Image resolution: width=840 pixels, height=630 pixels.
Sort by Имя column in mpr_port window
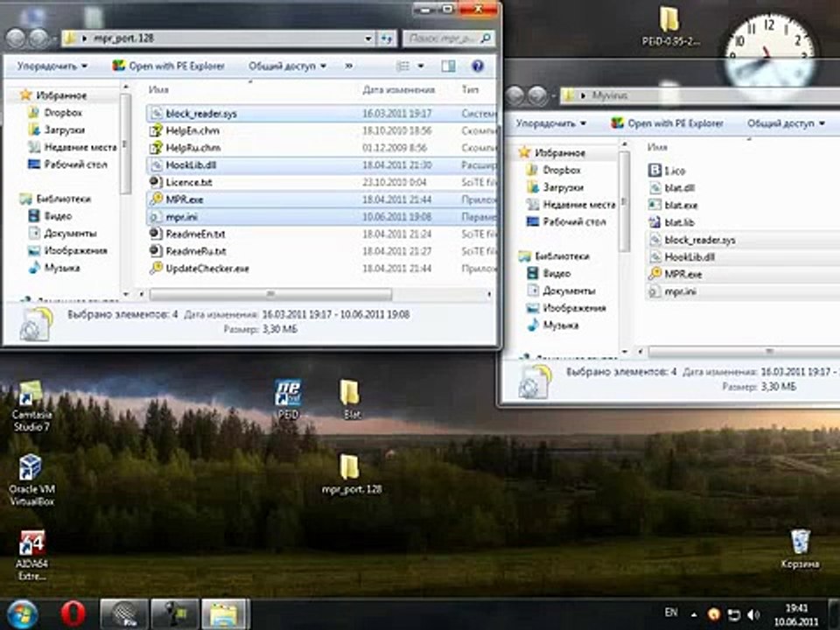(x=158, y=89)
